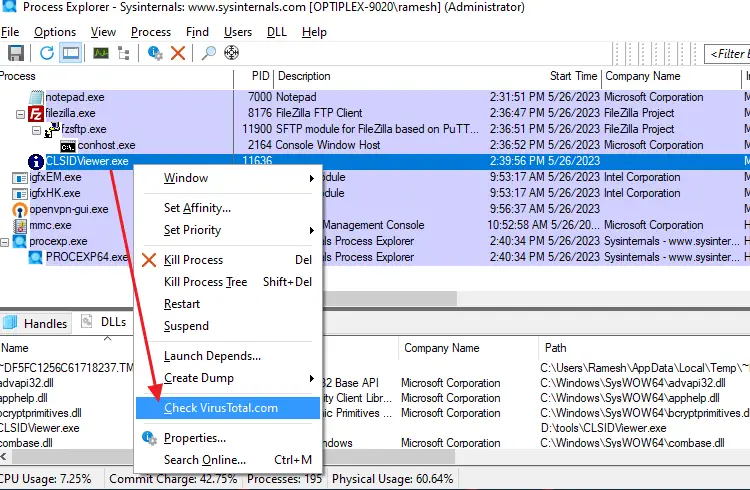
Task: Sort by the PID column header
Action: (x=259, y=76)
